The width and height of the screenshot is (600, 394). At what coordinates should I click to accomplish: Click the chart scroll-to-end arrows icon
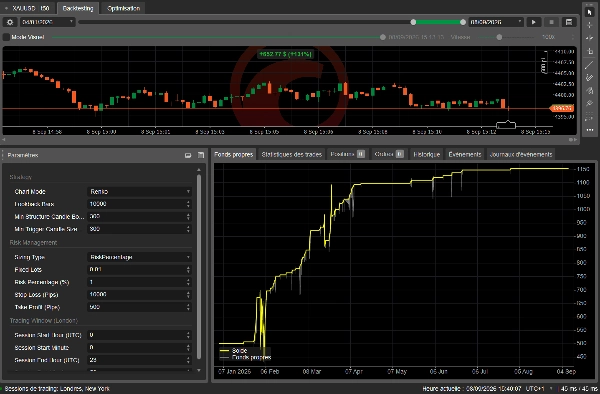[572, 140]
